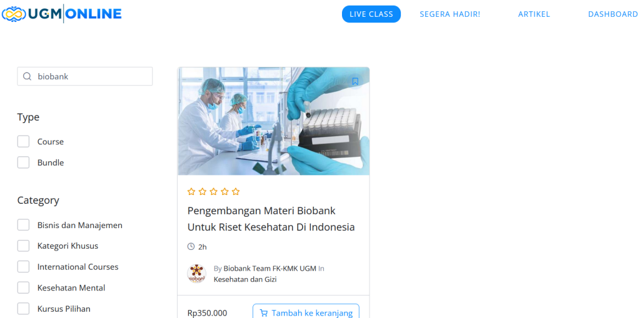Check the Kategori Khusus filter
Image resolution: width=644 pixels, height=318 pixels.
(23, 246)
